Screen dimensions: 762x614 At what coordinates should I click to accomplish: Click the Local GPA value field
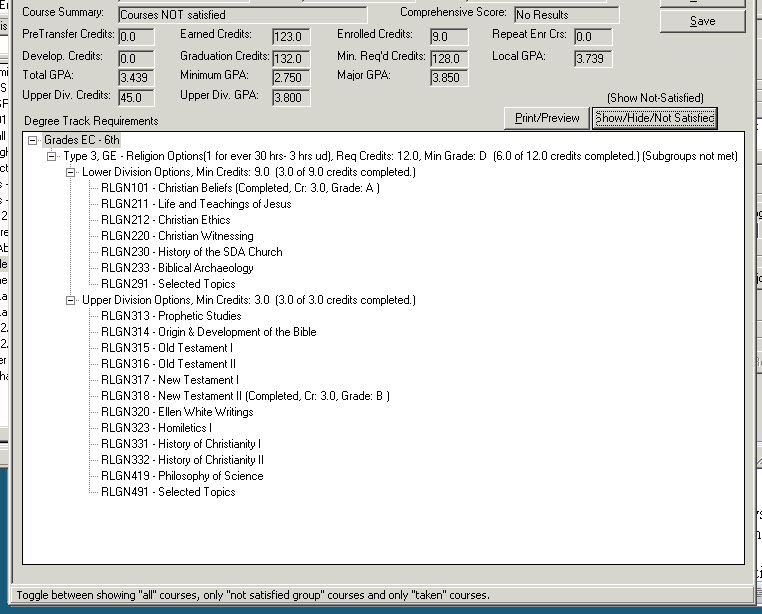[x=594, y=58]
